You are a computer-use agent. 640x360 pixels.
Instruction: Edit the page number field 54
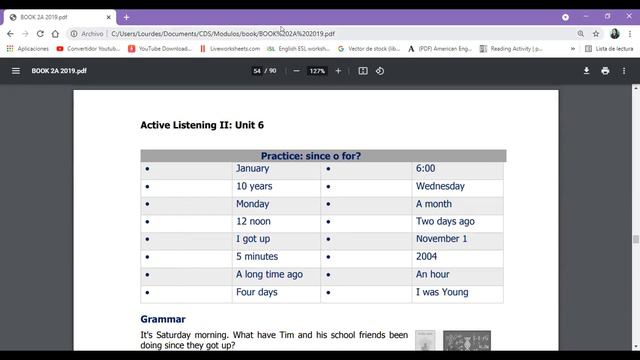(x=257, y=71)
